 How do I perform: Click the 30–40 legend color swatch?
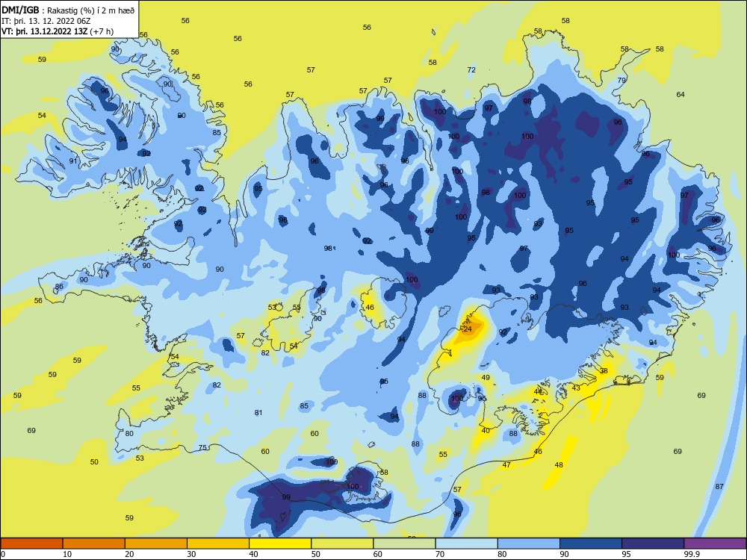pyautogui.click(x=218, y=544)
